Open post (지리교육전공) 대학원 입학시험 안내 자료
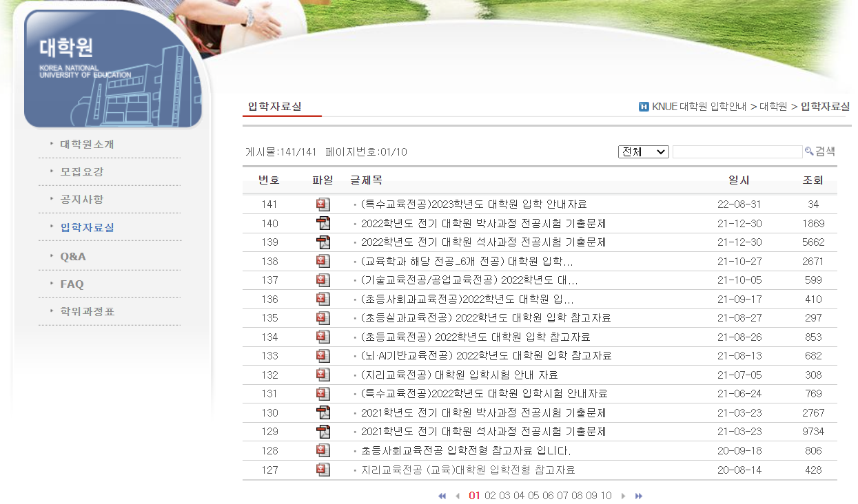This screenshot has height=504, width=858. tap(460, 375)
